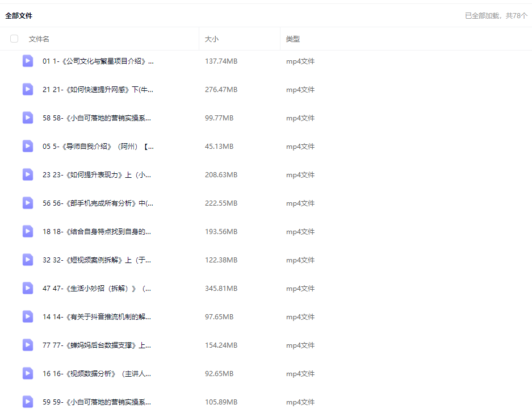Viewport: 532px width, 417px height.
Task: Toggle the select-all checkbox in header
Action: click(x=14, y=39)
